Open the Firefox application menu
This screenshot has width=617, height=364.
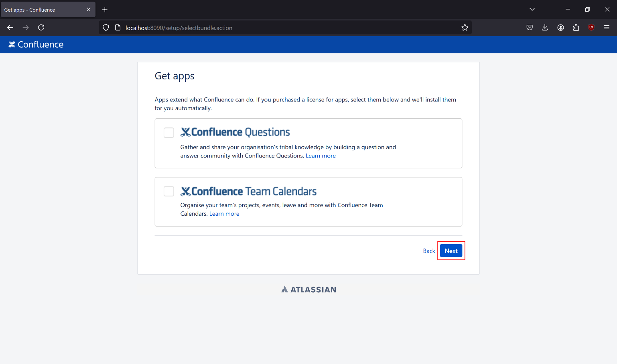[x=607, y=28]
